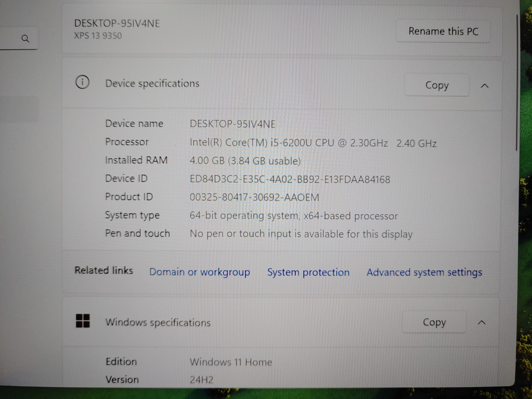Select the Product ID value
This screenshot has width=532, height=399.
(254, 197)
